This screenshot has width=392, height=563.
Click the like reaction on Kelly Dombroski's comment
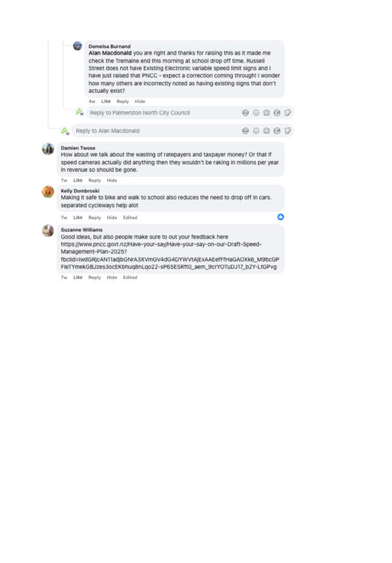[x=280, y=217]
